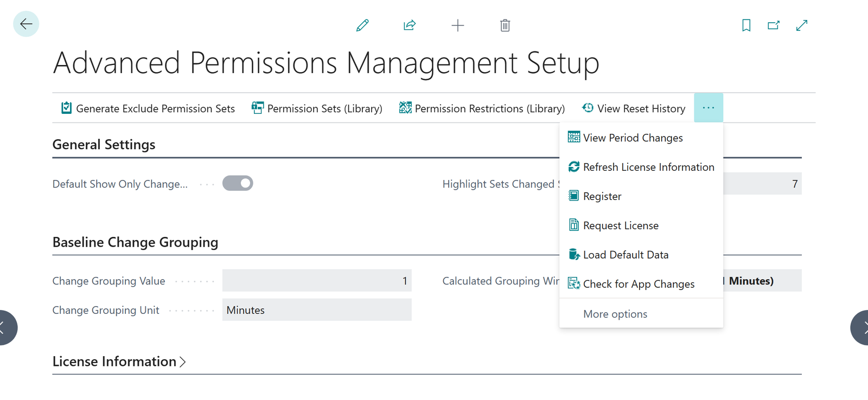Click the pencil edit icon
The image size is (868, 400).
point(362,25)
